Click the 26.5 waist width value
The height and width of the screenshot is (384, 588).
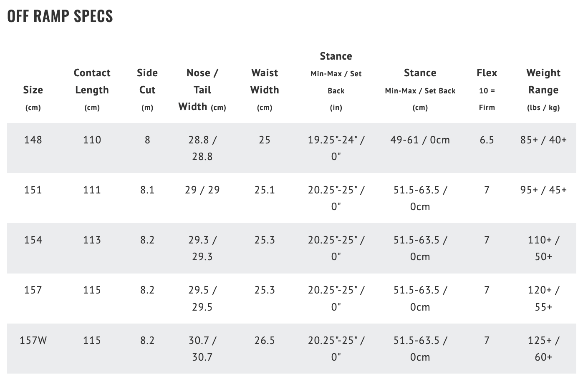click(x=265, y=340)
